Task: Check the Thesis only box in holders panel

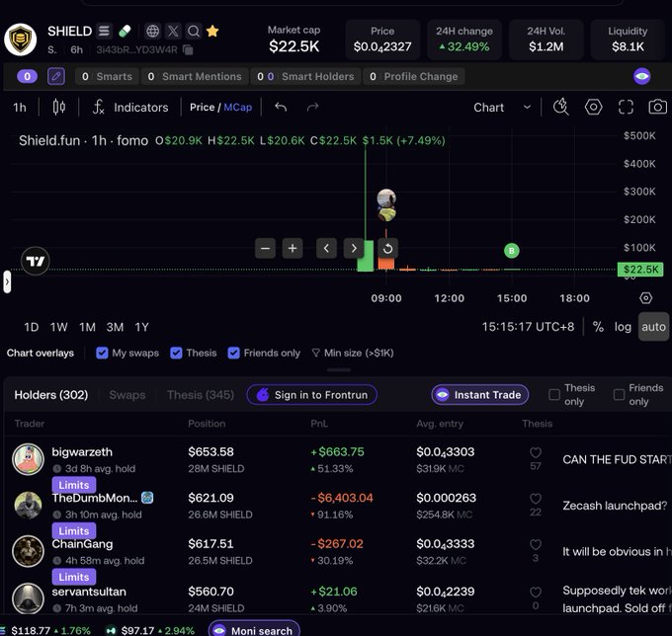Action: (x=554, y=394)
